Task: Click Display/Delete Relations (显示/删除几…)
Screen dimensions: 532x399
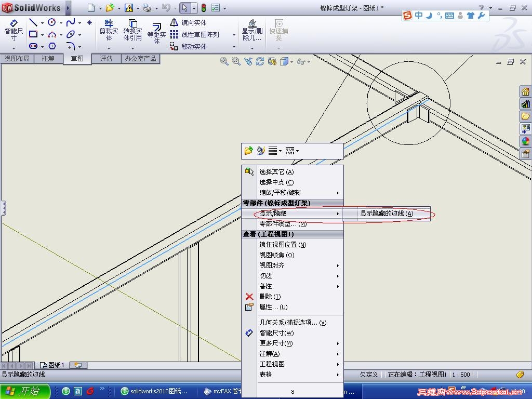Action: (x=252, y=30)
